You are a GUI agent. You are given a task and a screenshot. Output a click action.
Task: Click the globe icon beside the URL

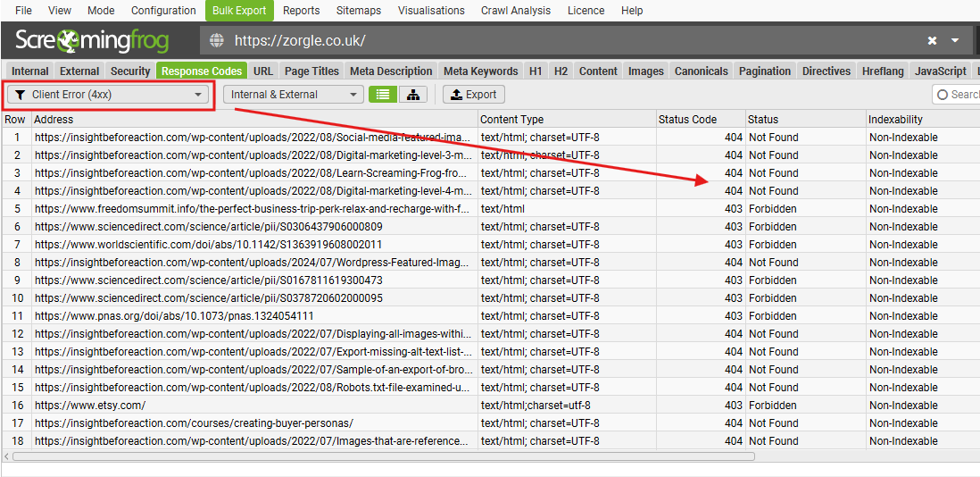[x=216, y=41]
